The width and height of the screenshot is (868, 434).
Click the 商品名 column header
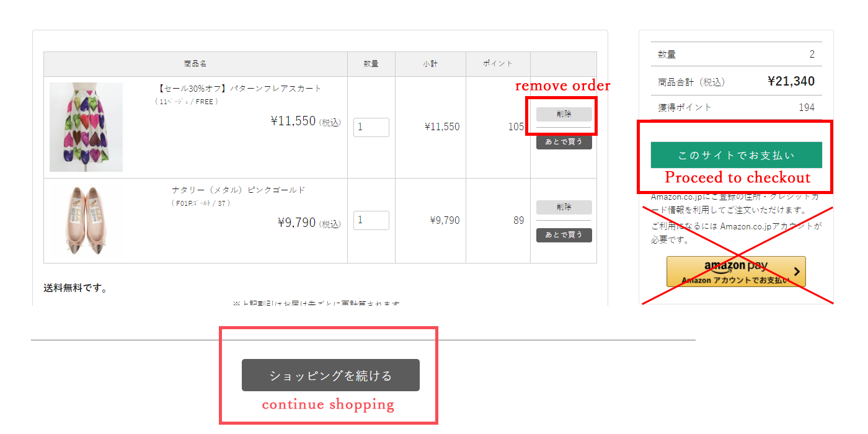195,64
